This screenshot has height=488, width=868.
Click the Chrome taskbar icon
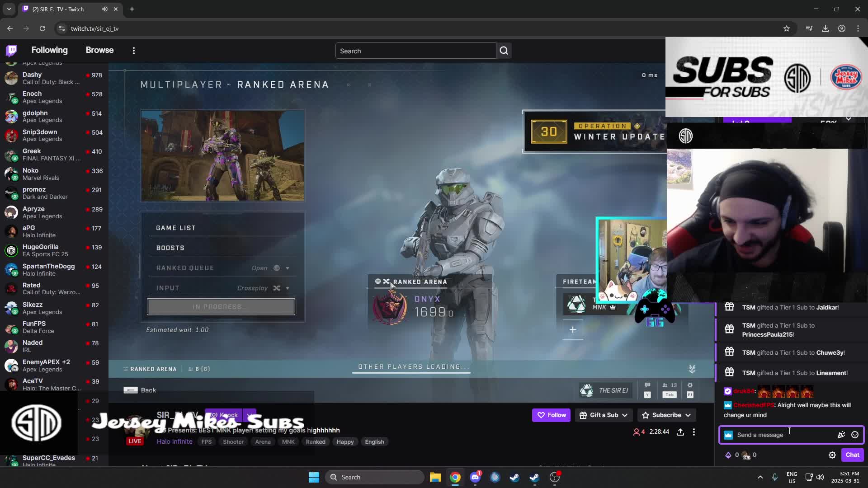click(455, 477)
